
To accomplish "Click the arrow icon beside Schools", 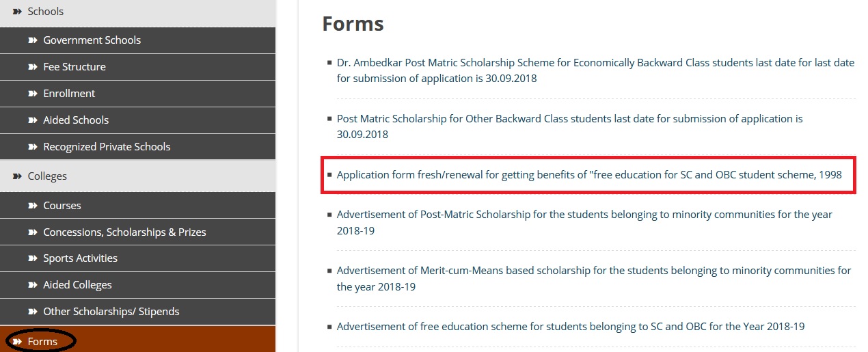I will pos(18,12).
